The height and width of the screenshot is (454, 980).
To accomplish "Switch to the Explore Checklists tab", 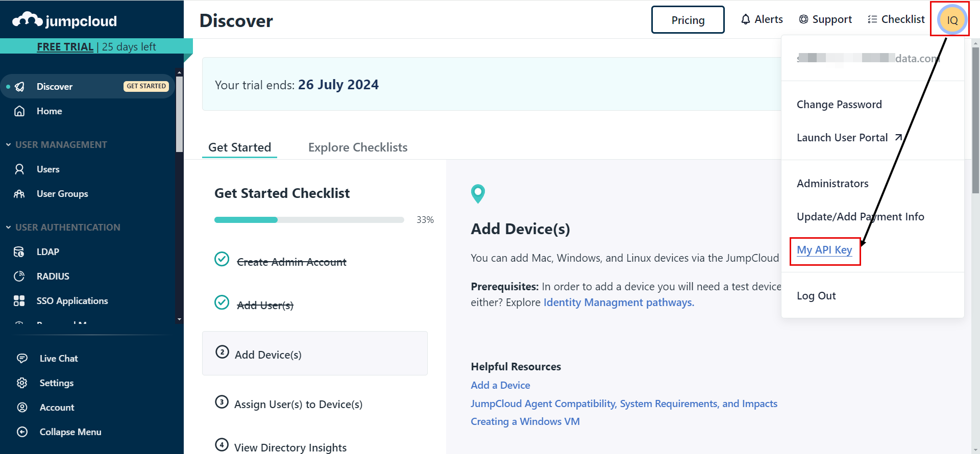I will (357, 147).
